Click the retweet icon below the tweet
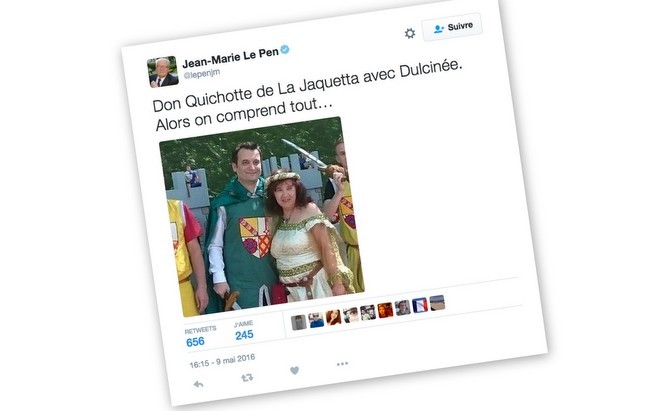This screenshot has height=411, width=665. (247, 377)
